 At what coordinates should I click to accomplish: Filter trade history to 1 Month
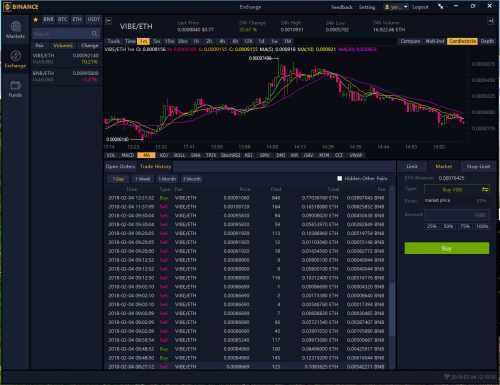point(167,179)
